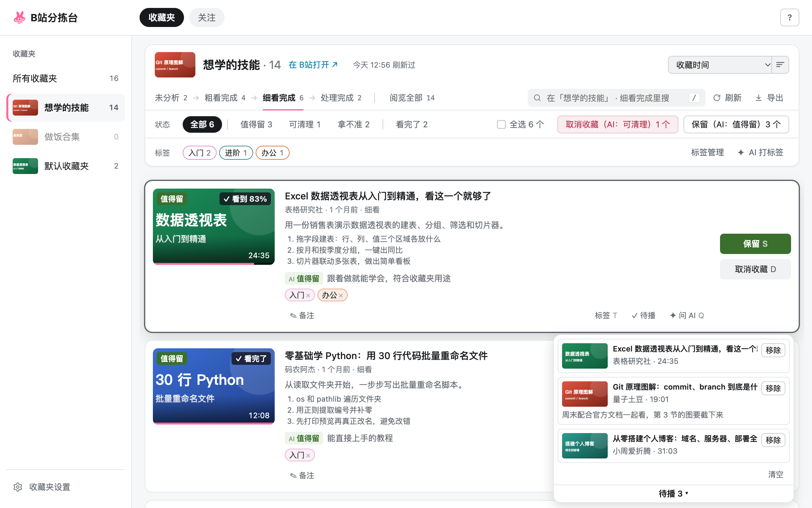Add a 备注 note on the Excel card
812x508 pixels.
[302, 316]
